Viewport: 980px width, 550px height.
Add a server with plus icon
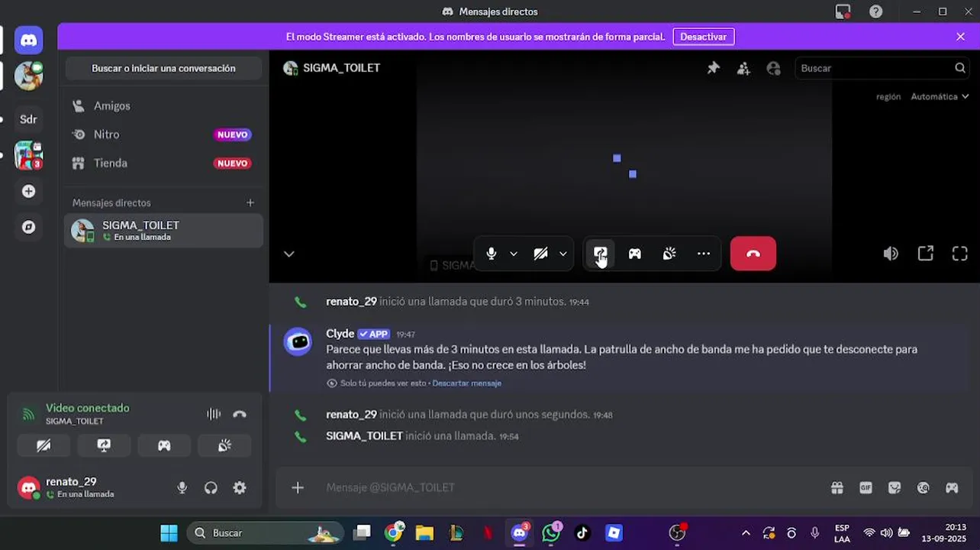coord(28,192)
